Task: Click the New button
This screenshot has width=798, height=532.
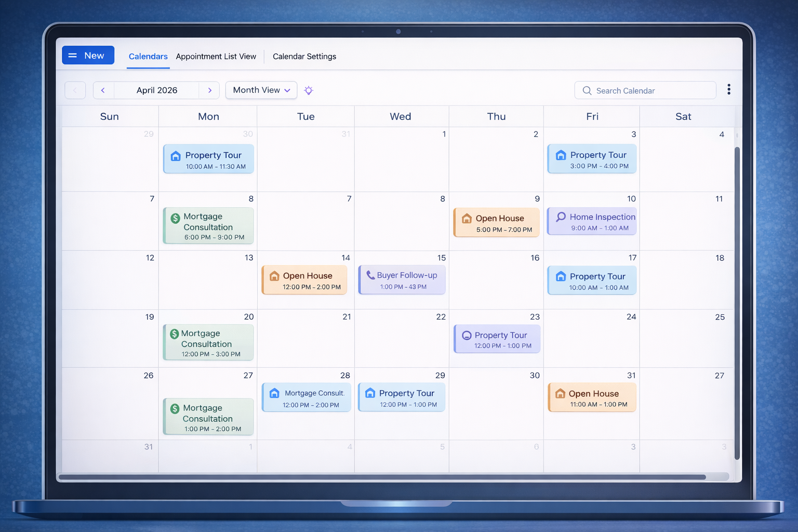Action: tap(88, 55)
